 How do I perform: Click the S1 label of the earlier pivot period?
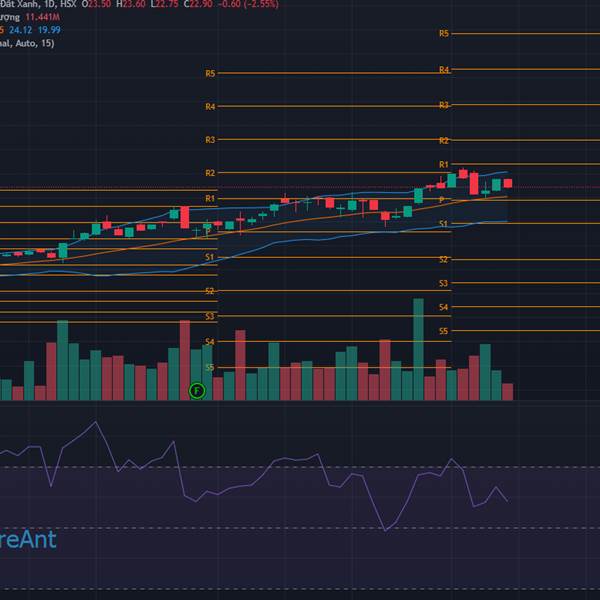[x=209, y=257]
